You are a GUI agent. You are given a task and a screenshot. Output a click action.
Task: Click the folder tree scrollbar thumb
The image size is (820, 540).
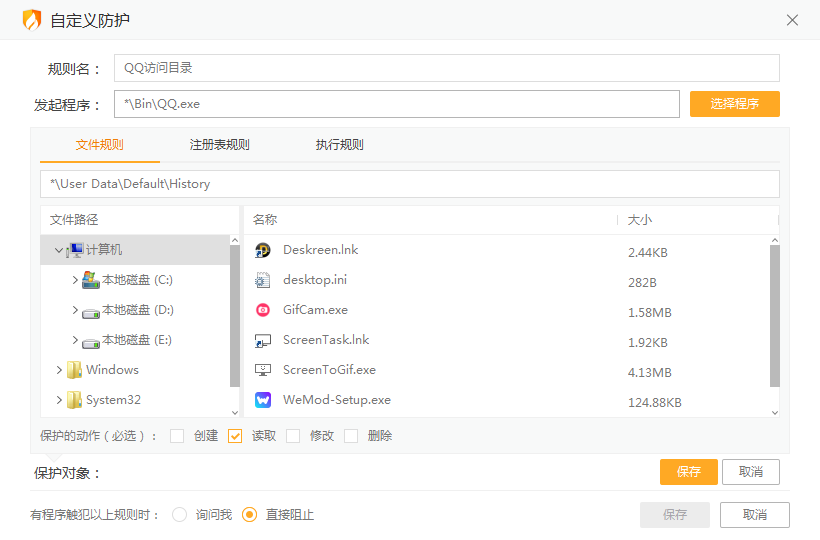click(x=235, y=316)
